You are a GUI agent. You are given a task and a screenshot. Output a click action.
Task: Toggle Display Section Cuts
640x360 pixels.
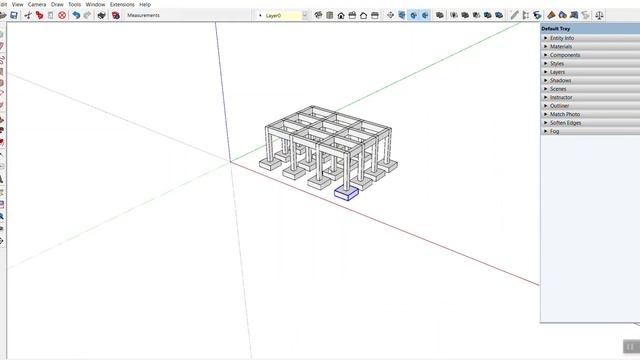point(413,16)
